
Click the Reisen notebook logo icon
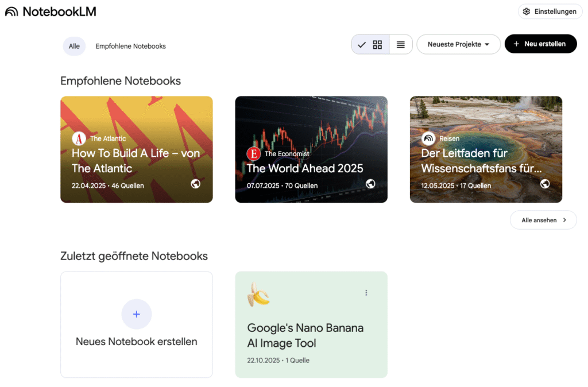pyautogui.click(x=428, y=138)
